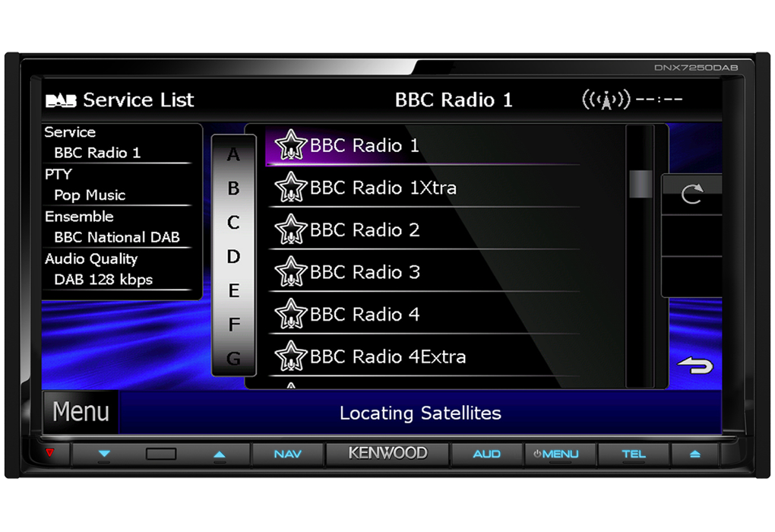The height and width of the screenshot is (532, 775).
Task: Tap the DAB icon next to Service List
Action: coord(62,100)
